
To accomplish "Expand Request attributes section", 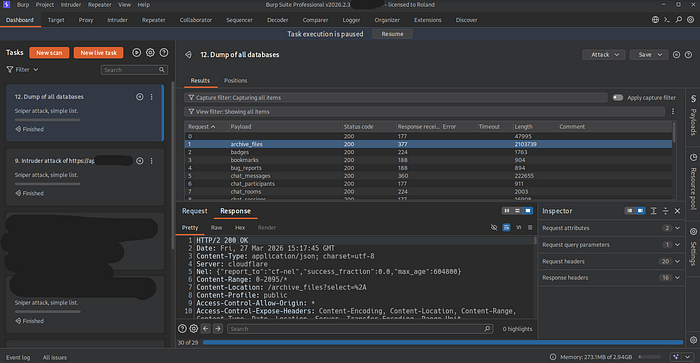I will tap(611, 228).
